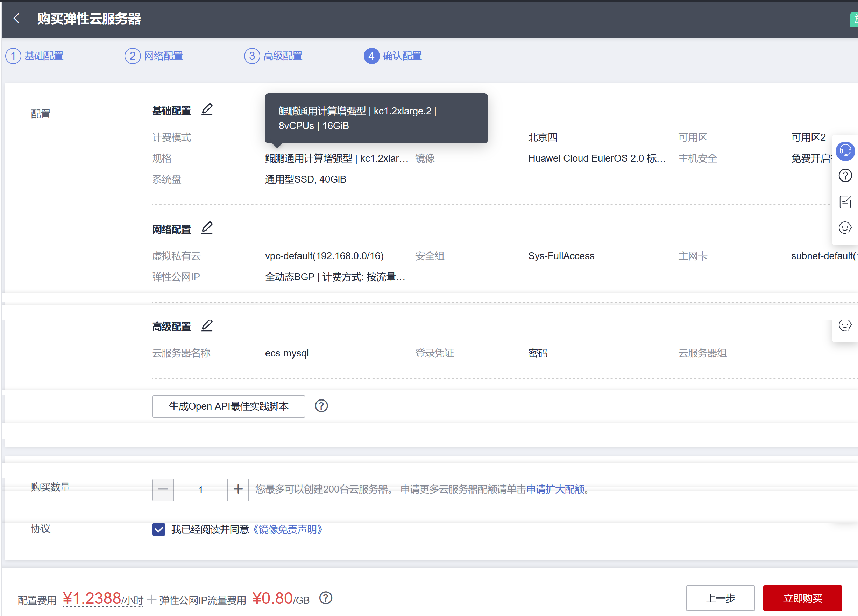The image size is (858, 616).
Task: Edit advanced configuration via pencil icon
Action: pos(207,326)
